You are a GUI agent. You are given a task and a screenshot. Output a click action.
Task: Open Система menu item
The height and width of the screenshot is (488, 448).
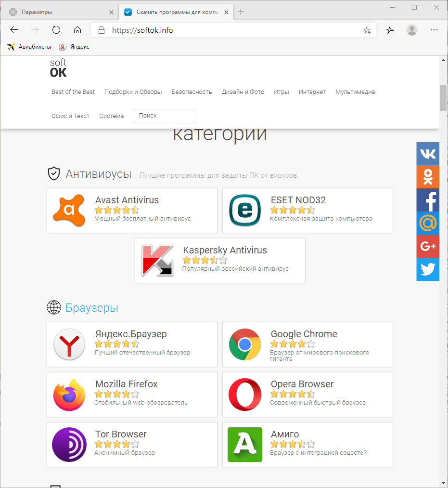tap(111, 116)
